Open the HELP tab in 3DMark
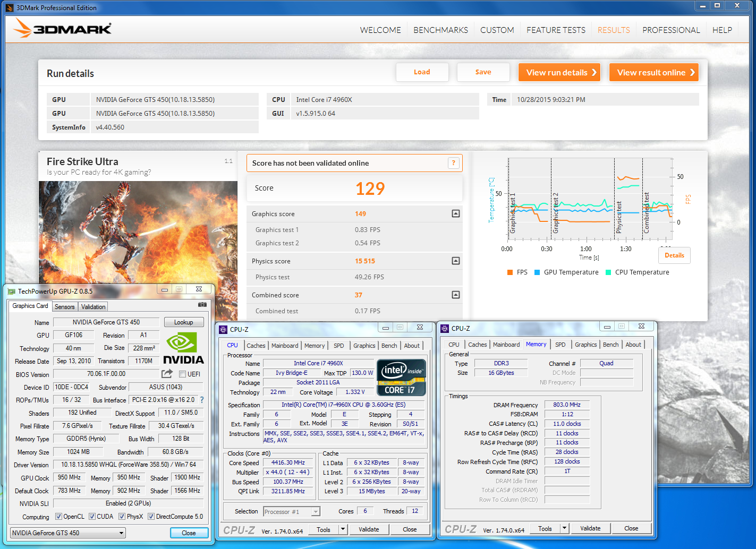Screen dimensions: 756x549 pos(722,30)
